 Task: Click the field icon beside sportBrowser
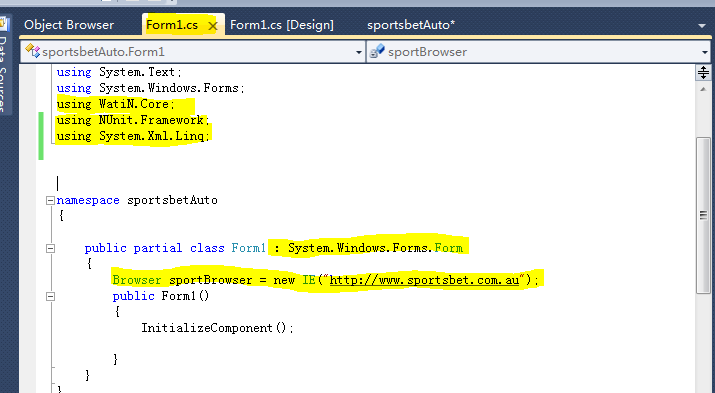(377, 51)
